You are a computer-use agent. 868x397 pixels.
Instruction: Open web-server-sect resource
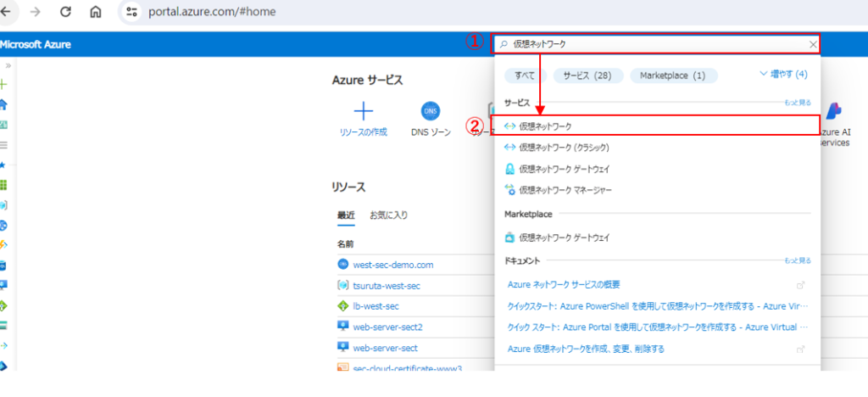pos(386,349)
